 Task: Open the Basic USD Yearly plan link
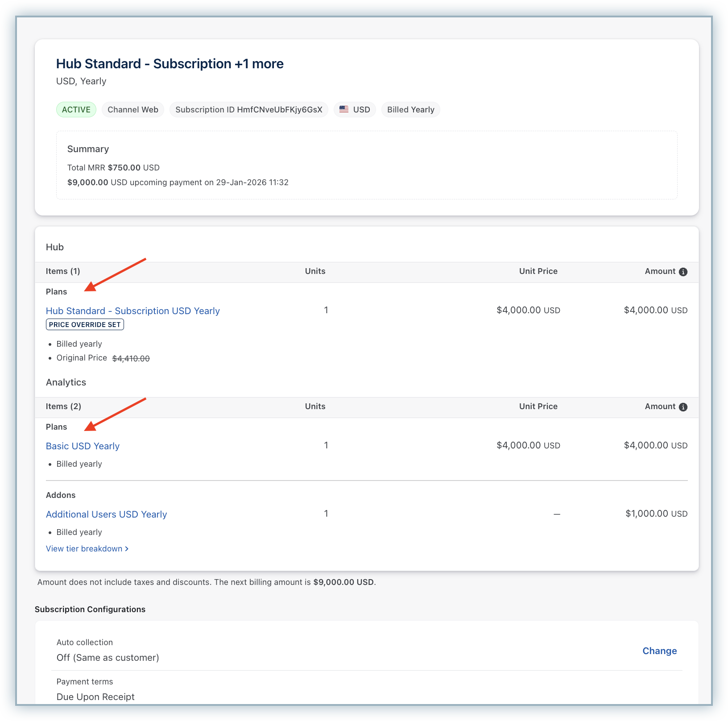[x=83, y=446]
